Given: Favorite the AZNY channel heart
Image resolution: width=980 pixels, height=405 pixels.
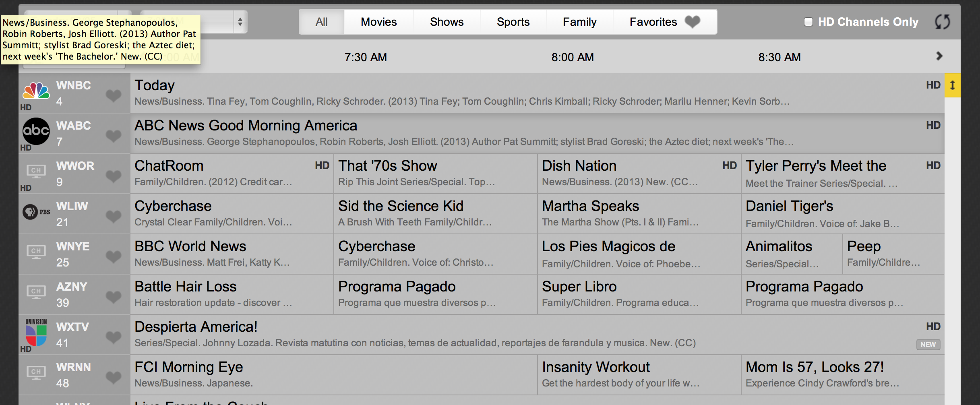Looking at the screenshot, I should (114, 297).
